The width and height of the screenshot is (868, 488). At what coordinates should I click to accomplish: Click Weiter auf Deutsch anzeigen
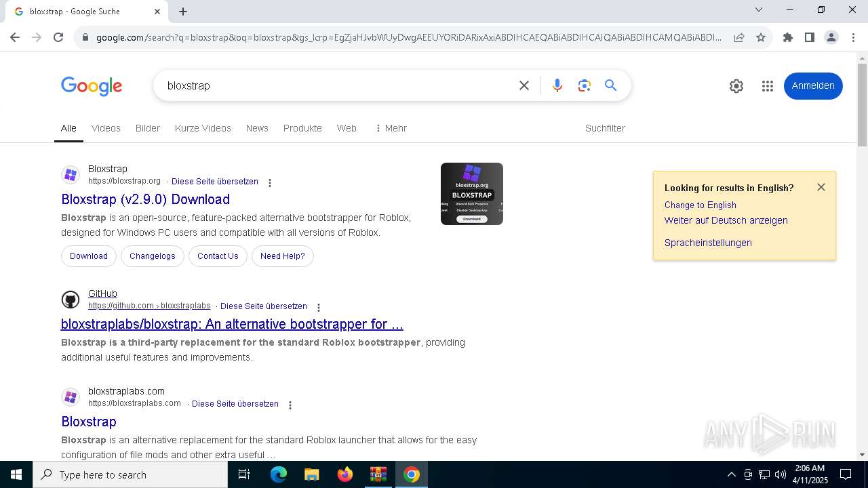tap(726, 220)
